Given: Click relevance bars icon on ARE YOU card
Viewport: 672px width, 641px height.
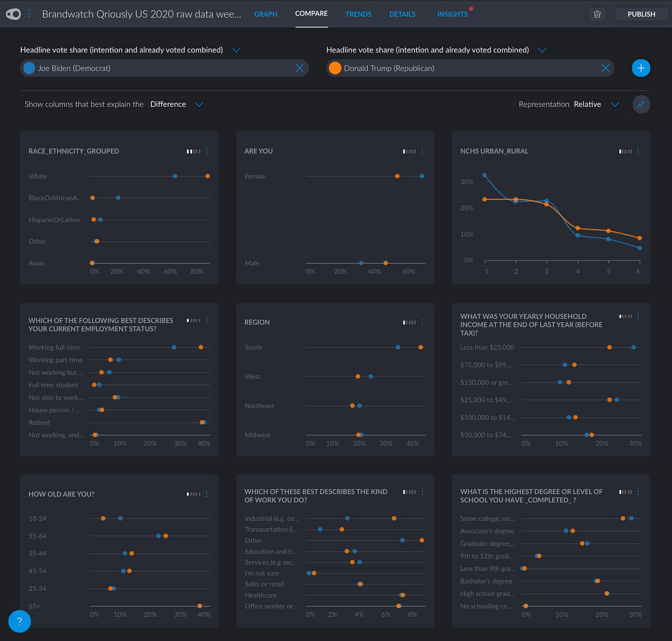Looking at the screenshot, I should pyautogui.click(x=409, y=151).
